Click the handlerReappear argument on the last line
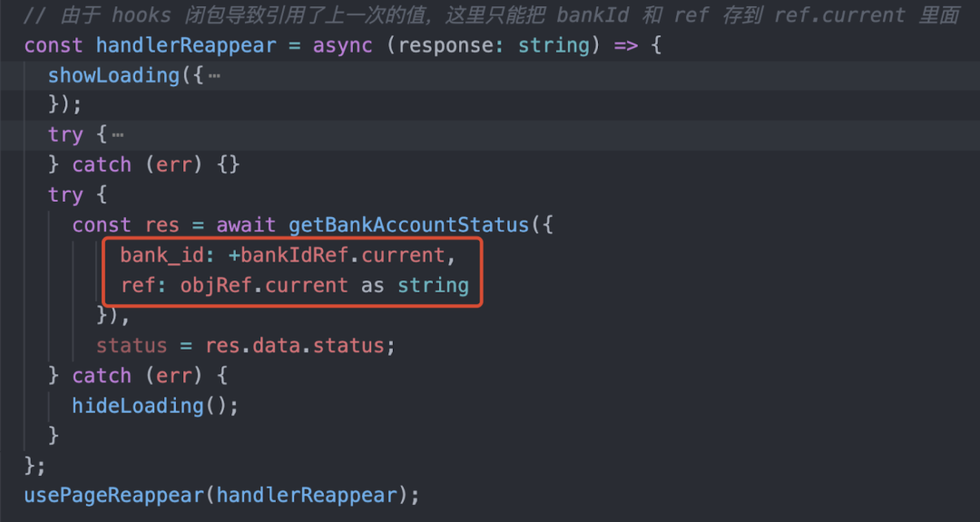This screenshot has width=980, height=522. (x=307, y=496)
